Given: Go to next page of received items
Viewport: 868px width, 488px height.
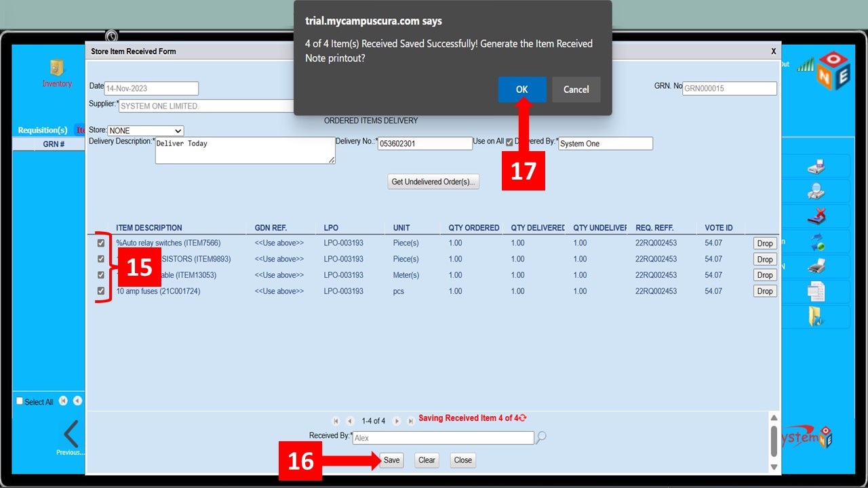Looking at the screenshot, I should (397, 421).
